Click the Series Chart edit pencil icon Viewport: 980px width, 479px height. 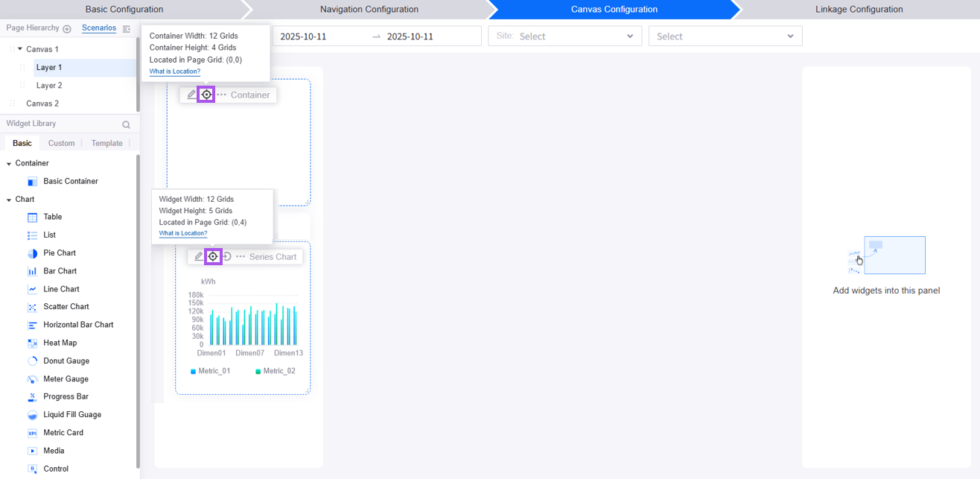[x=199, y=256]
